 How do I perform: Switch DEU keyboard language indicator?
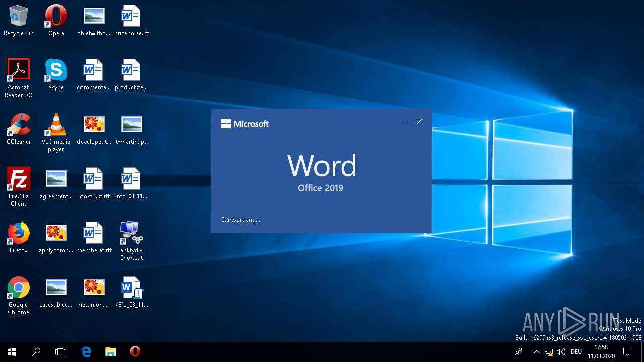[x=576, y=352]
